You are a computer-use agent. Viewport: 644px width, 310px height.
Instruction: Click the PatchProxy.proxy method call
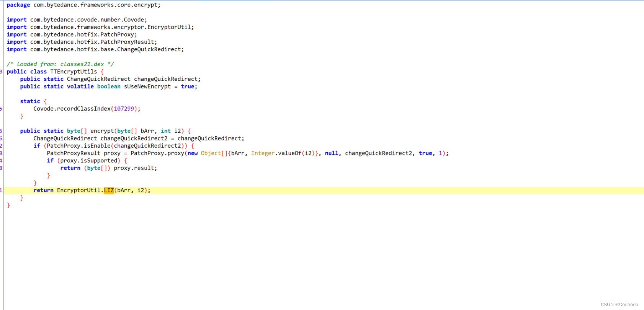point(157,153)
